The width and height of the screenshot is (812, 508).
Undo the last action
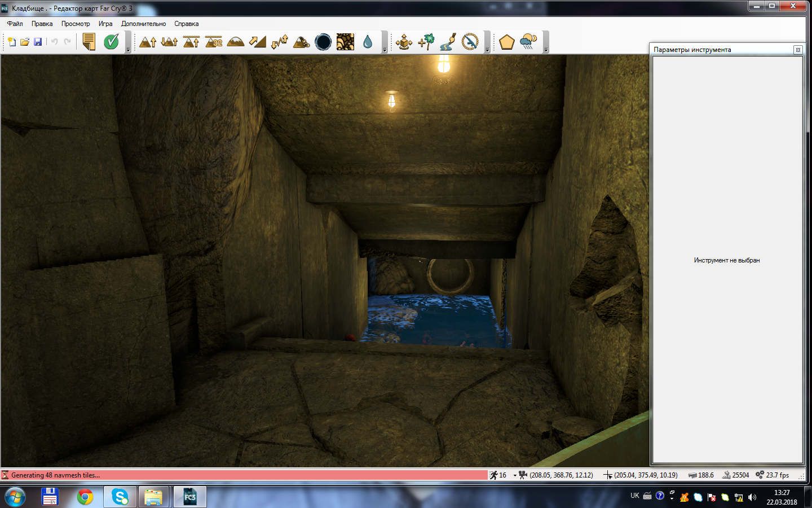click(55, 42)
